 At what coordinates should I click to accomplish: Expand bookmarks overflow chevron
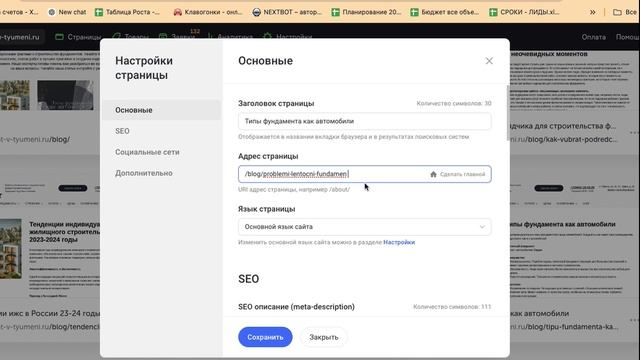coord(592,12)
